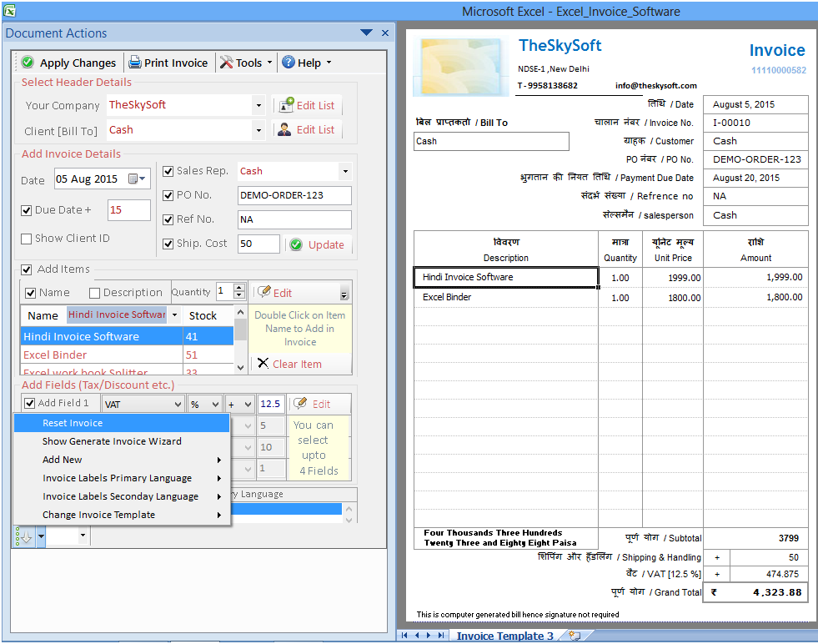Switch to Invoice Template 3 sheet tab
This screenshot has width=818, height=644.
[x=504, y=635]
